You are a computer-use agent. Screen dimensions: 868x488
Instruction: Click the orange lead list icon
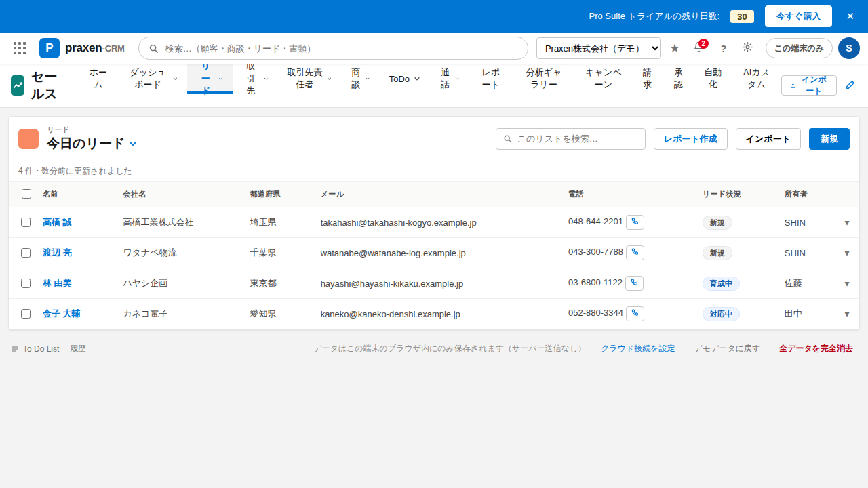[28, 139]
